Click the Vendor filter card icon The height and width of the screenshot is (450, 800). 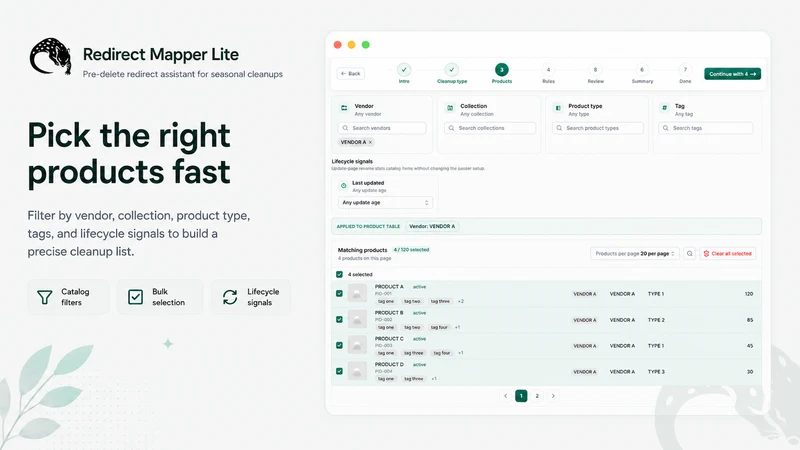pyautogui.click(x=344, y=108)
